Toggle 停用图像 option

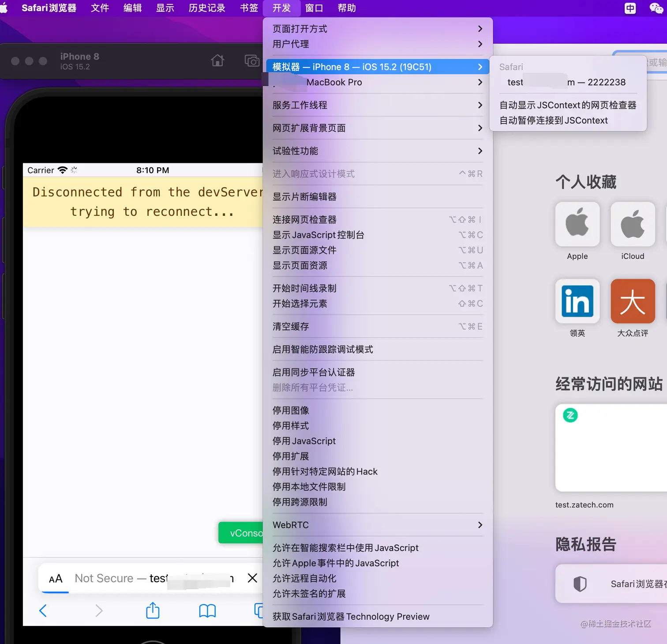pos(378,411)
